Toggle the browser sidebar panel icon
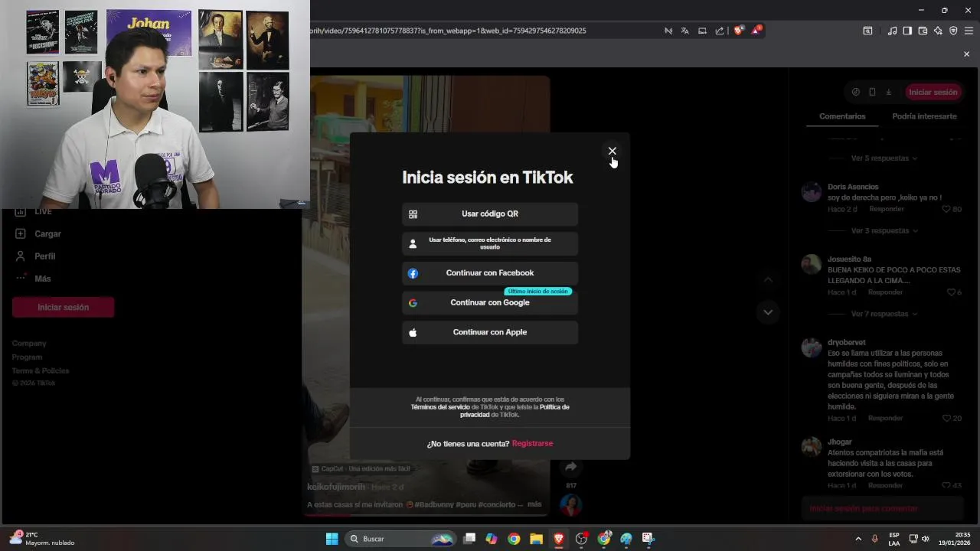 click(907, 31)
